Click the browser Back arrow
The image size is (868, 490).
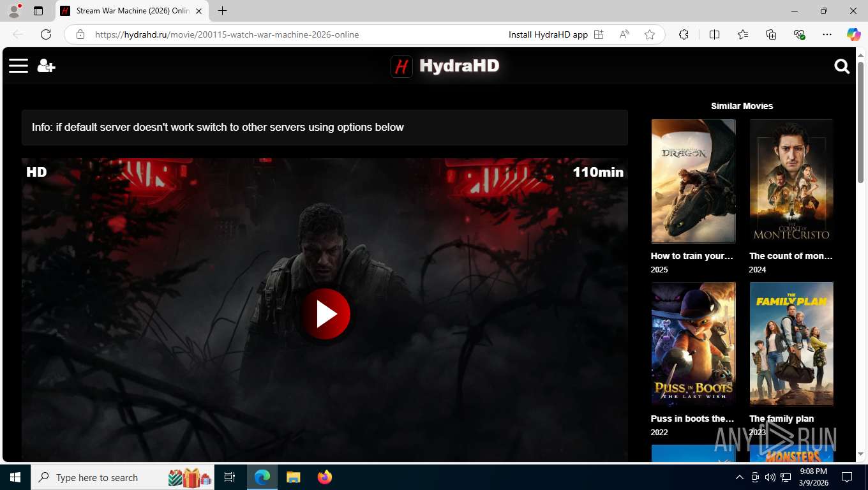(18, 34)
